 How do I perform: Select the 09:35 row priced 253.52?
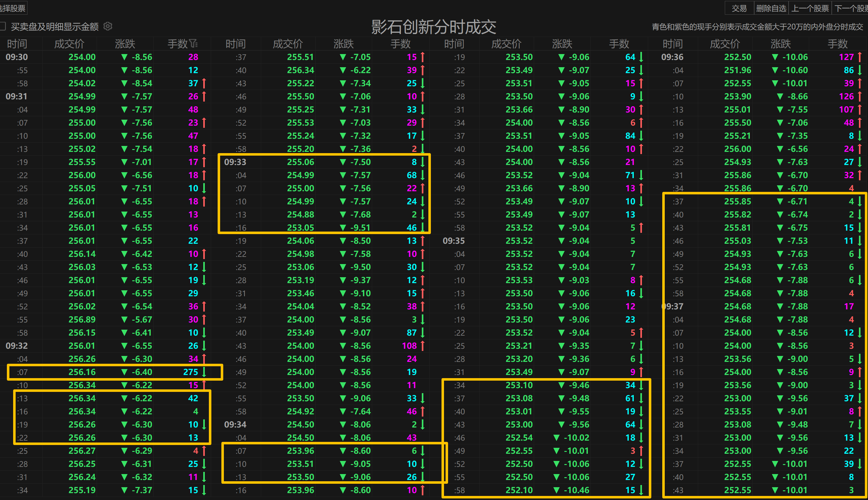(519, 241)
